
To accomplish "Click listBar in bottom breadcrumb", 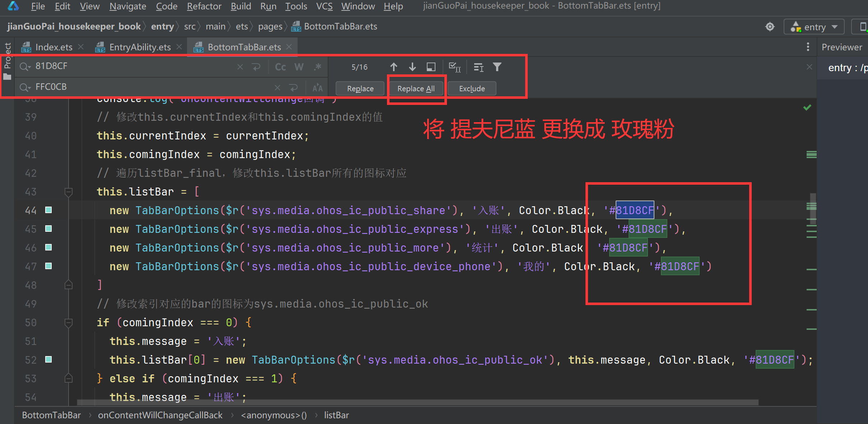I will 336,415.
